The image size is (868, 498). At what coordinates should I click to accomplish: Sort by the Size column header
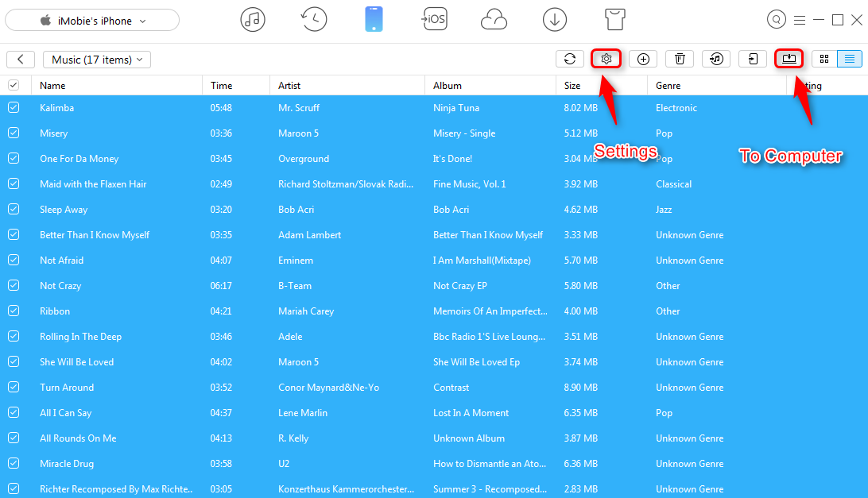click(572, 85)
